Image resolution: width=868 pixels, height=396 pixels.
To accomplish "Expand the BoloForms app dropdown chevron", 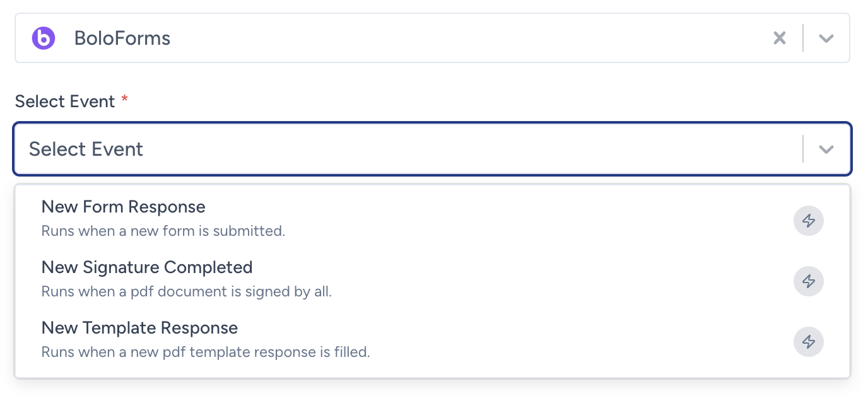I will [826, 38].
